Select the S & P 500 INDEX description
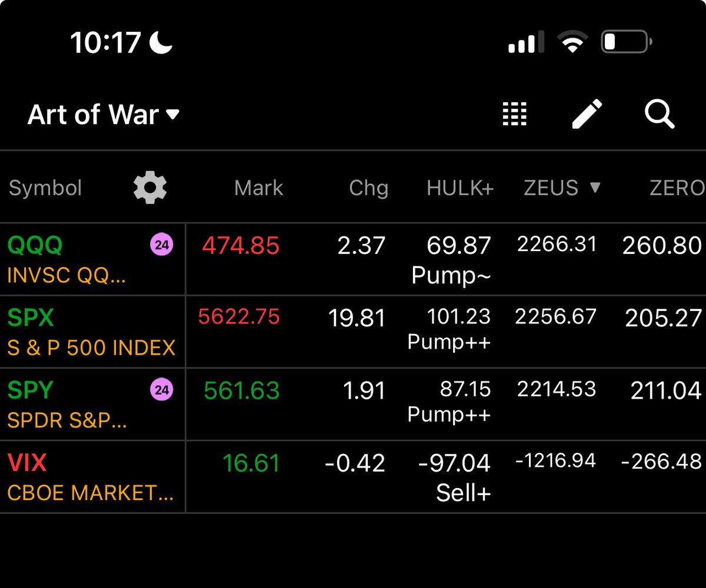706x588 pixels. coord(91,348)
